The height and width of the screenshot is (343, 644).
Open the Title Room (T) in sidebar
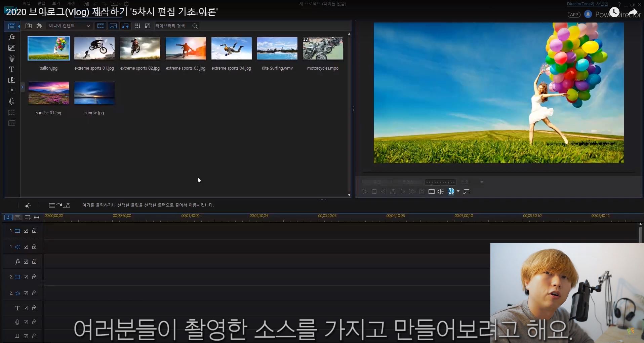[12, 70]
